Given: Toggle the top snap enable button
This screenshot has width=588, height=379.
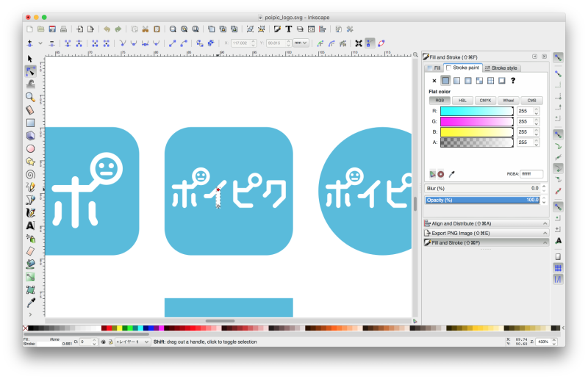Looking at the screenshot, I should point(559,57).
